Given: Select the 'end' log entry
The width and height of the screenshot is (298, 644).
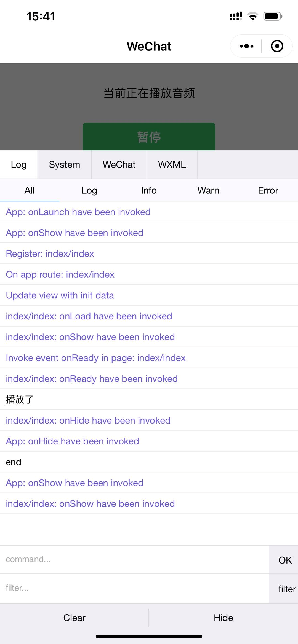Looking at the screenshot, I should [x=149, y=462].
